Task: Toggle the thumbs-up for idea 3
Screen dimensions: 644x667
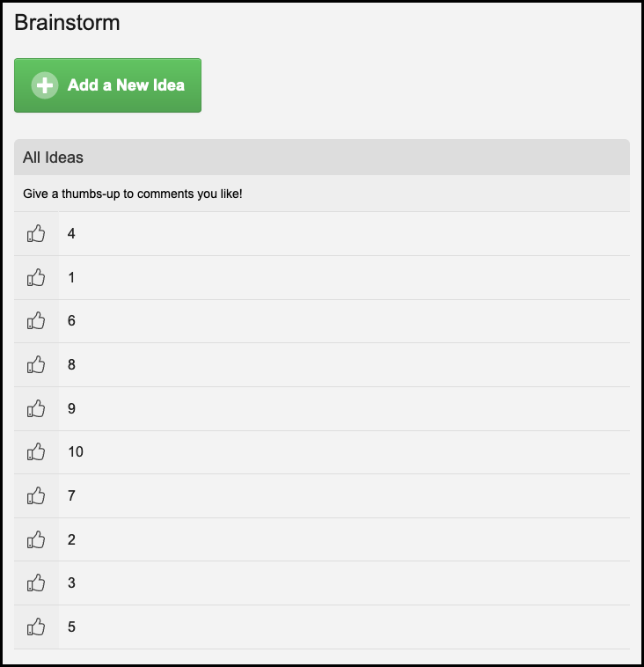Action: point(36,583)
